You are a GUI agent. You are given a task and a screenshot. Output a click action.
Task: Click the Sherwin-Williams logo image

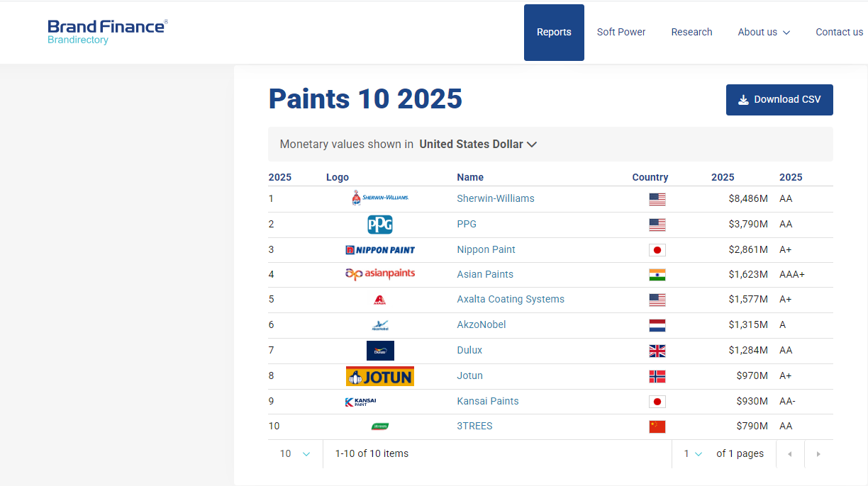pyautogui.click(x=380, y=198)
